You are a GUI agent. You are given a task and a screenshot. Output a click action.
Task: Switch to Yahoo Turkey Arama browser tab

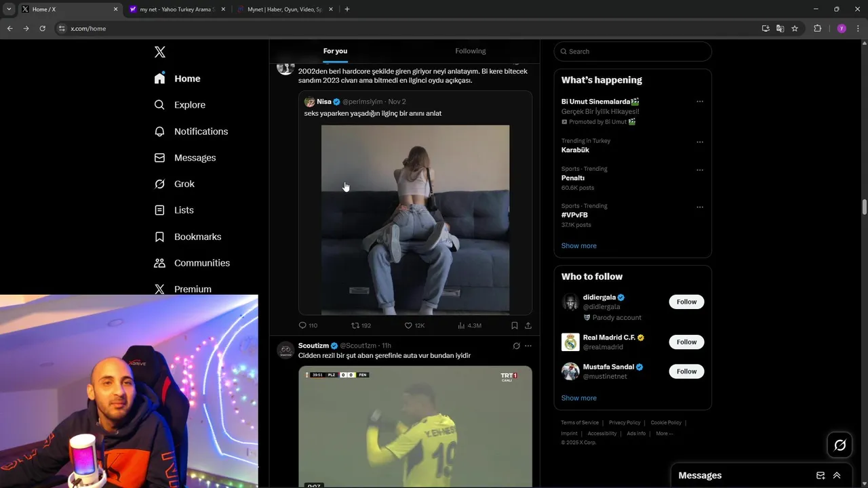(x=176, y=9)
